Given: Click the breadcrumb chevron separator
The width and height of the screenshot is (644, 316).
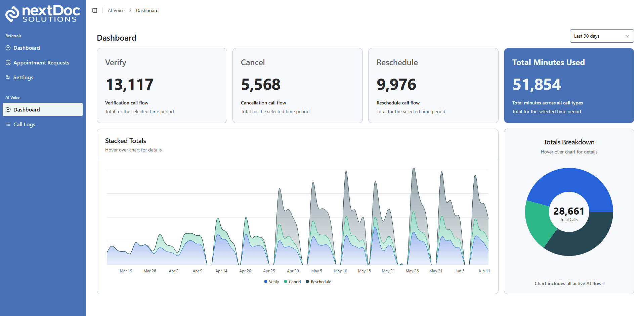Looking at the screenshot, I should point(130,10).
